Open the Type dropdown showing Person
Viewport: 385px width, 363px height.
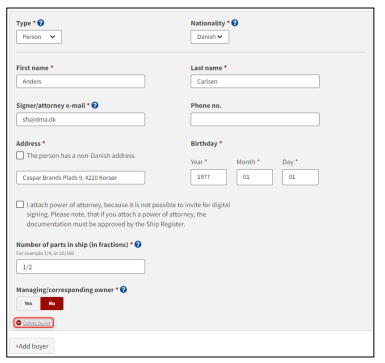point(39,37)
